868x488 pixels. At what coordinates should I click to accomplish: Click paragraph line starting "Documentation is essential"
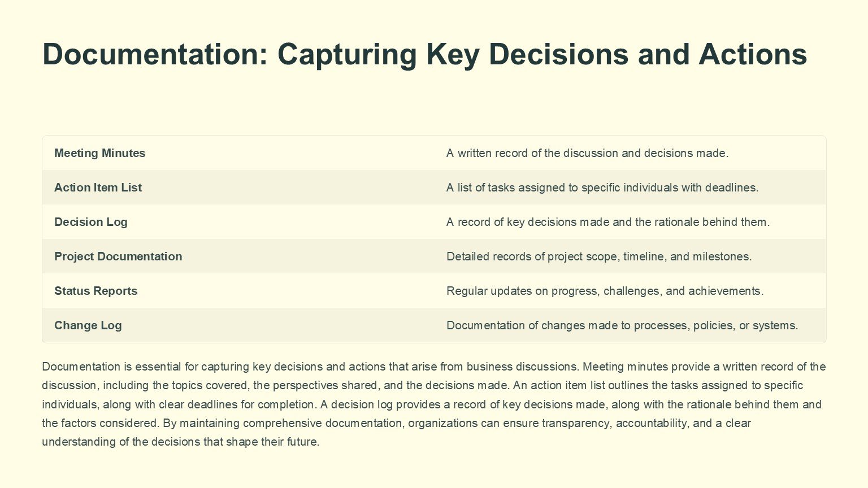point(433,367)
